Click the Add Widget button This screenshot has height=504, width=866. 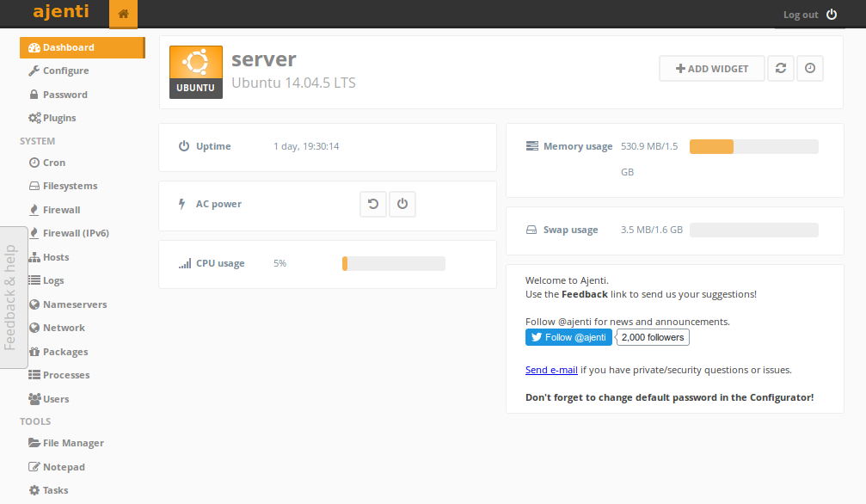tap(712, 69)
